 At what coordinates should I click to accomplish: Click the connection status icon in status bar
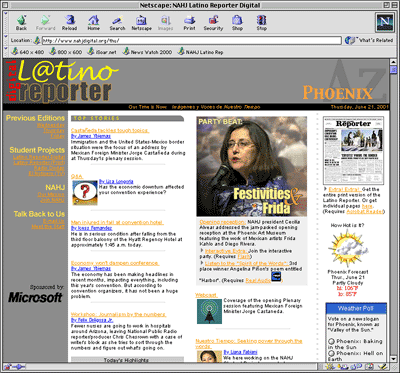tap(19, 367)
